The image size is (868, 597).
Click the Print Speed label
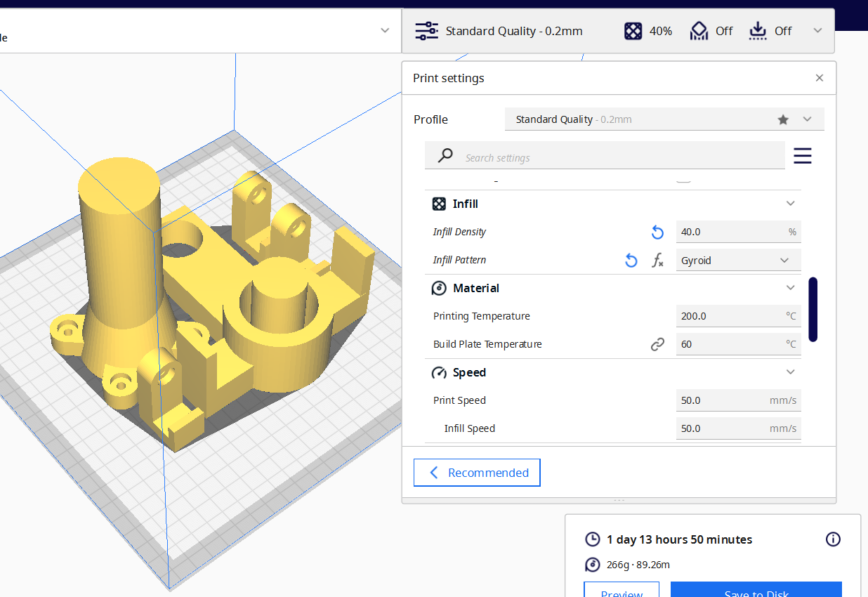point(459,400)
